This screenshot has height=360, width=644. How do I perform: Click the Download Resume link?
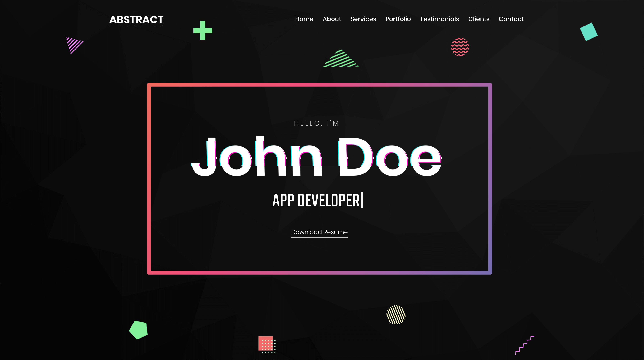tap(319, 232)
